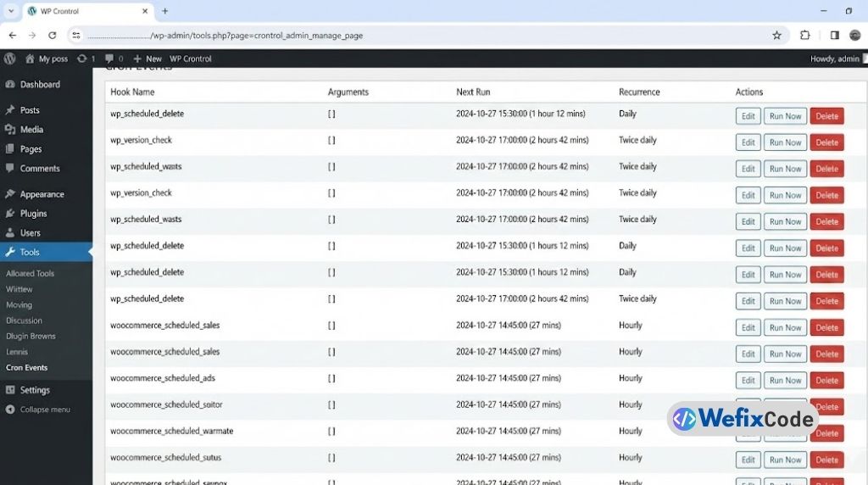This screenshot has width=868, height=485.
Task: Edit the woocommerce_scheduled_sutus event
Action: [748, 460]
